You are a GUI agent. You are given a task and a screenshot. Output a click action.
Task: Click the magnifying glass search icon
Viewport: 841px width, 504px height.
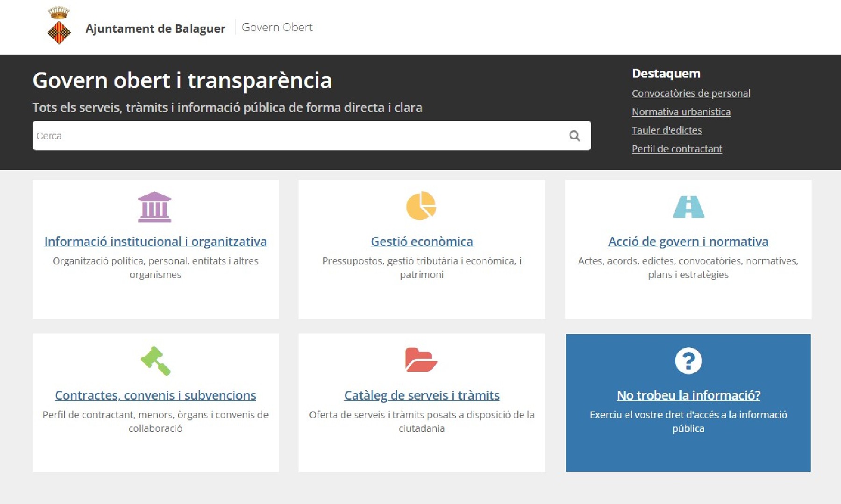pos(575,136)
